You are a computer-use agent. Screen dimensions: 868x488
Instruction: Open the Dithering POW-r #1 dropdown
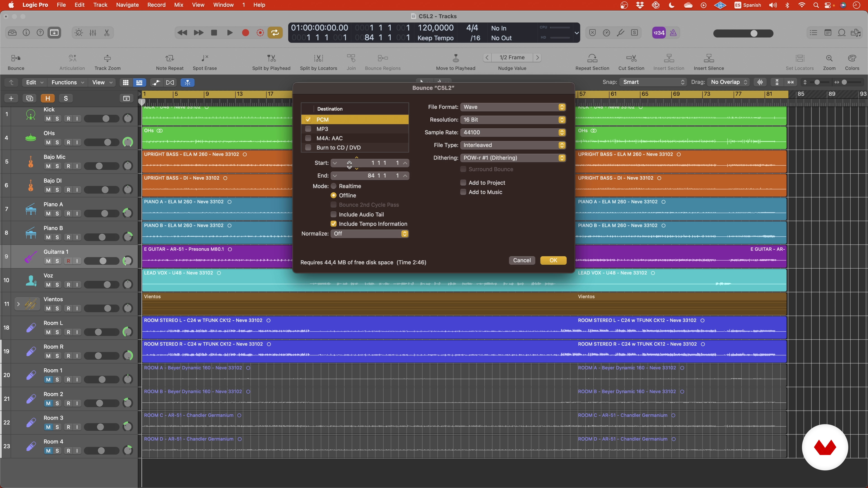click(513, 158)
